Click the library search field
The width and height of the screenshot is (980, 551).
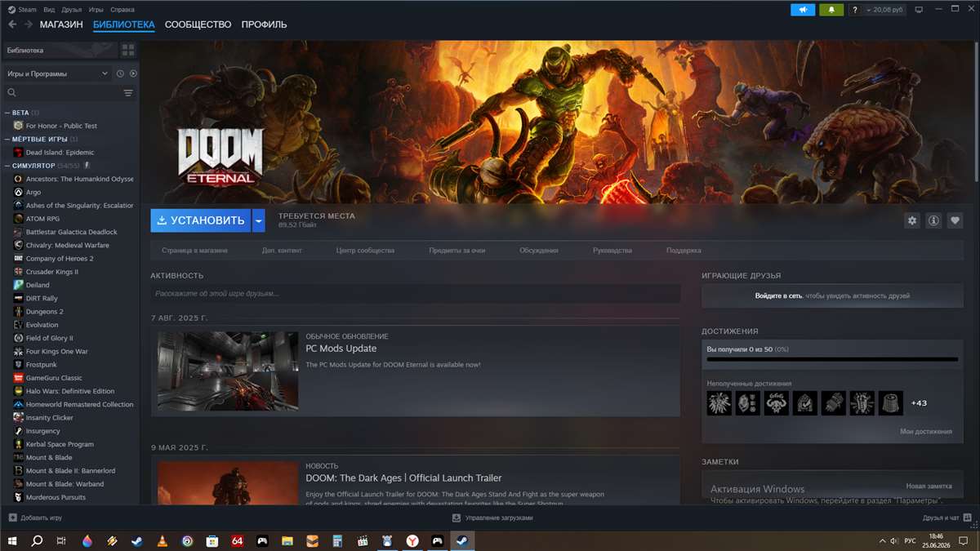61,93
